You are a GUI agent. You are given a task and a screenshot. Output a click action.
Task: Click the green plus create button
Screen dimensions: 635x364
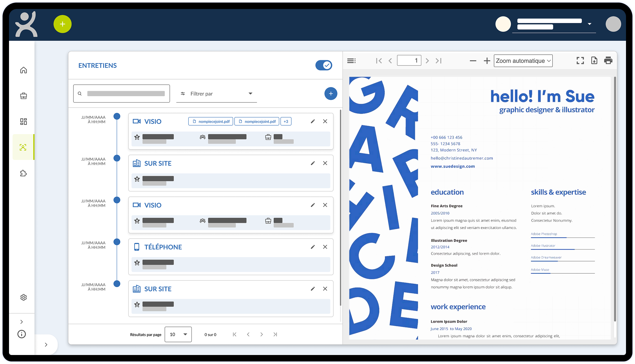(62, 24)
